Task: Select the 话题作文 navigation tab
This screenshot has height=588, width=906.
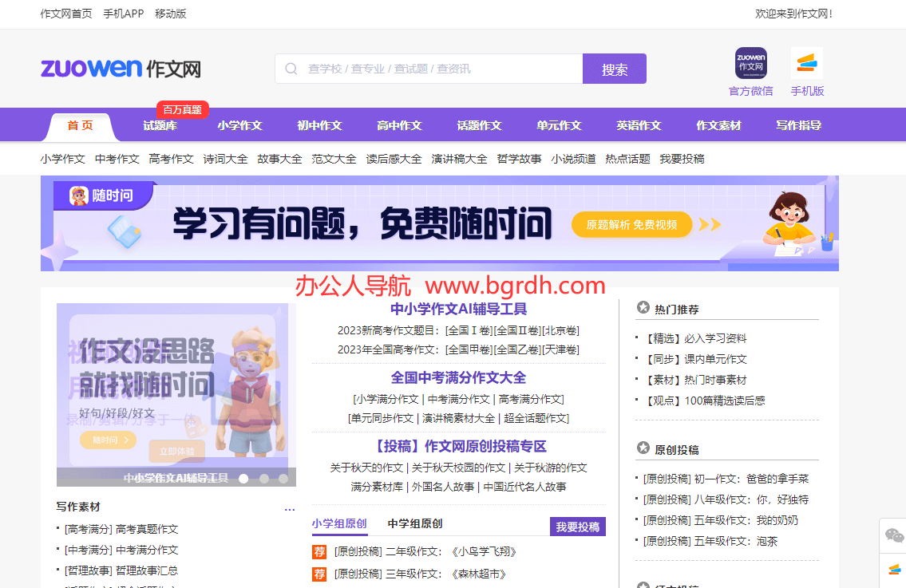Action: click(478, 124)
